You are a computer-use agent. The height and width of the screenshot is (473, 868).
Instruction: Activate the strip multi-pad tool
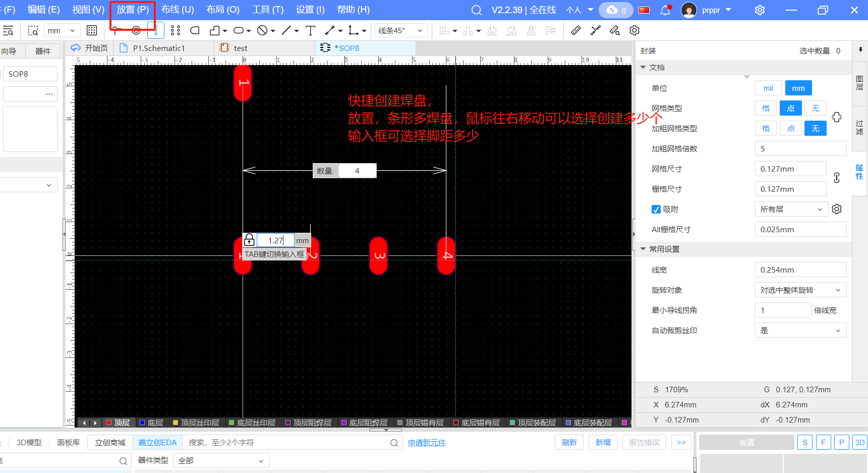coord(156,31)
